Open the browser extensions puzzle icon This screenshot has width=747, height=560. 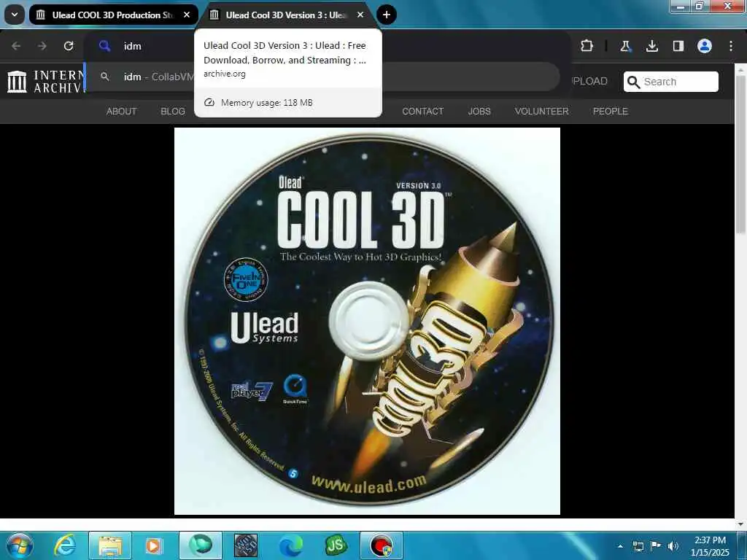click(x=587, y=46)
